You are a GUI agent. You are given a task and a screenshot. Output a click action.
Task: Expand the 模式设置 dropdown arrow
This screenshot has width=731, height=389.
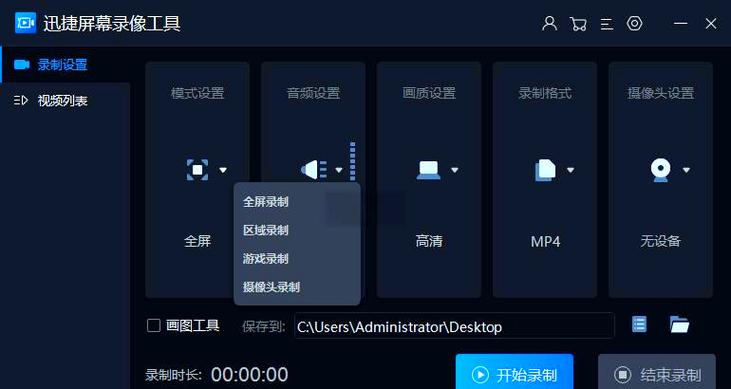(223, 170)
